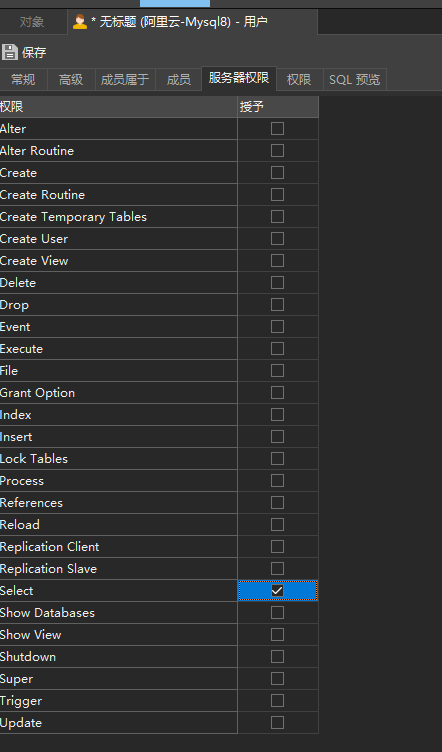
Task: Enable the Alter privilege checkbox
Action: coord(277,129)
